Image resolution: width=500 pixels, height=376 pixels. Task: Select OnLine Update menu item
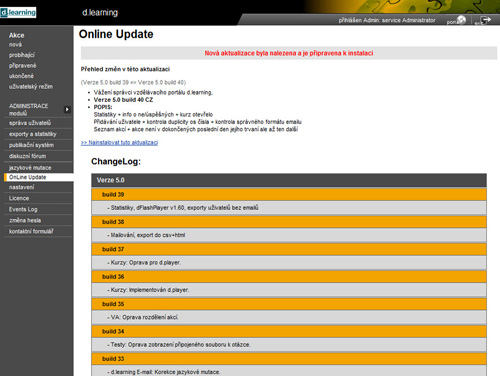tap(39, 177)
